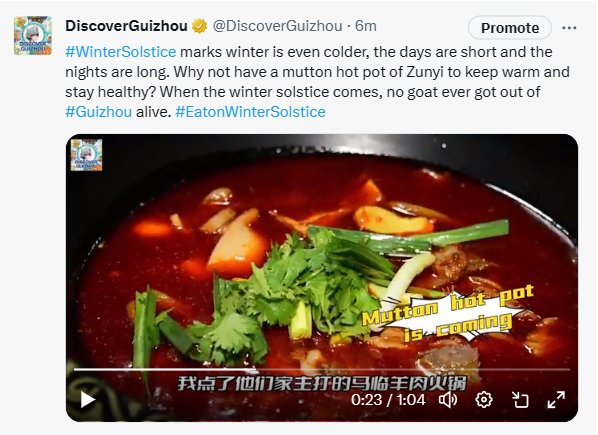Open the #WinterSolstice hashtag
Screen dimensions: 598x435
[x=121, y=52]
